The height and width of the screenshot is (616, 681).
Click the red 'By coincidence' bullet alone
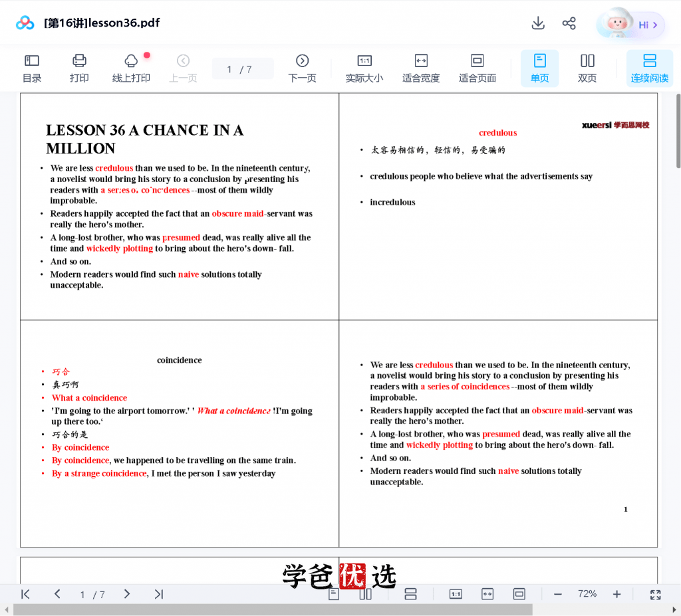pyautogui.click(x=80, y=448)
